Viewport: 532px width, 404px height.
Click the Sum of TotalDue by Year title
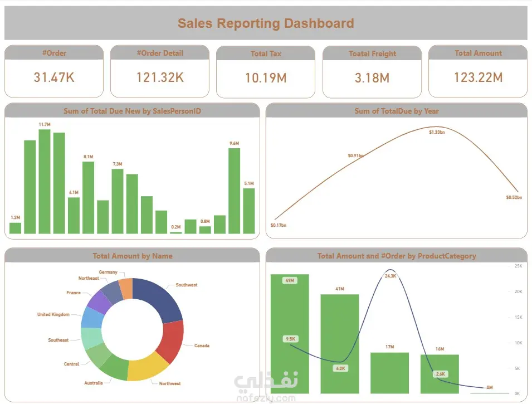click(396, 111)
